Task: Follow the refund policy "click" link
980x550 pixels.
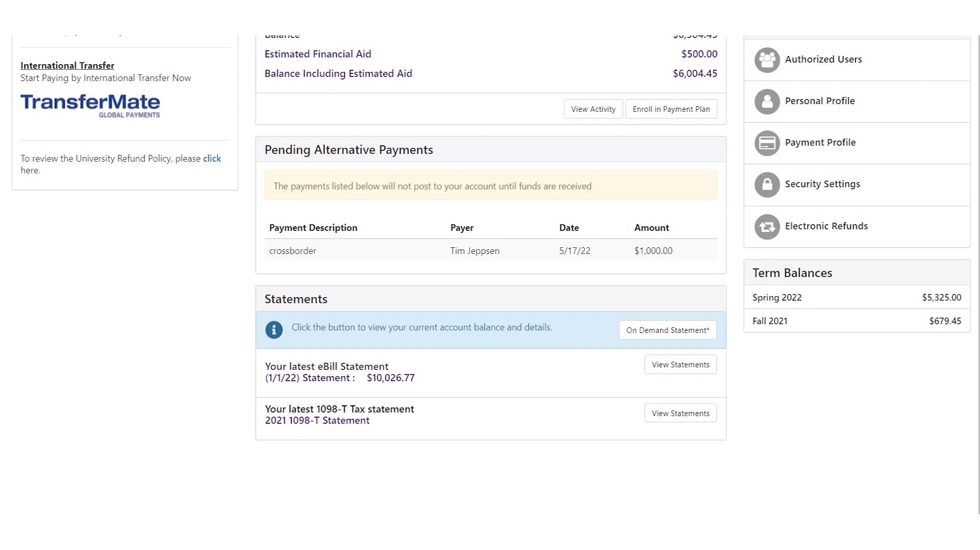Action: point(212,159)
